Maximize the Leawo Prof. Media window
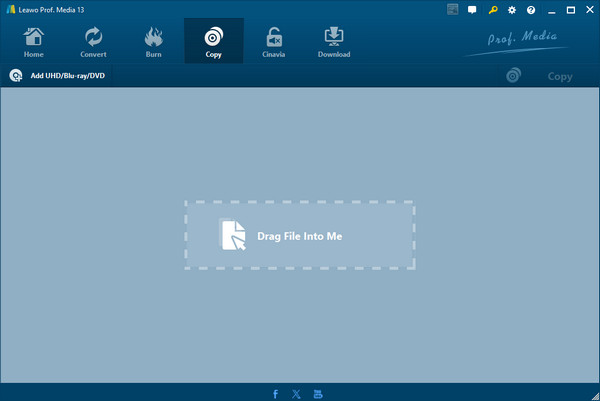Screen dimensions: 600x401 569,9
